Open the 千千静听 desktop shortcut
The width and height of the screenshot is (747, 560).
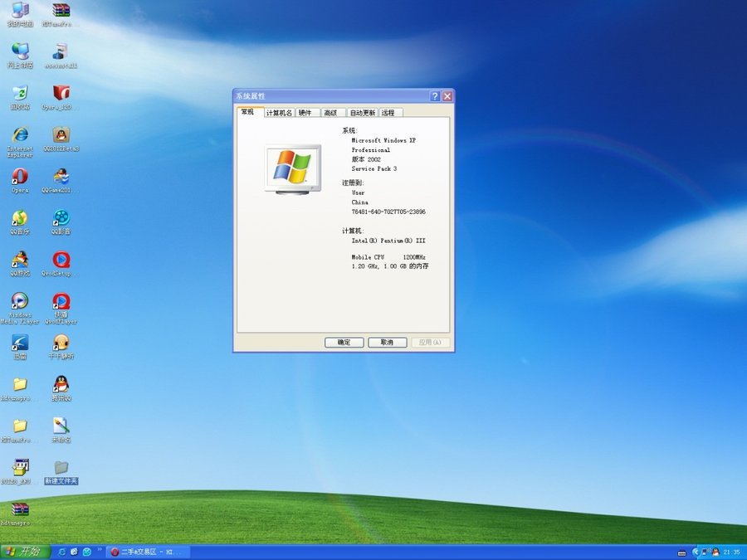(x=61, y=343)
